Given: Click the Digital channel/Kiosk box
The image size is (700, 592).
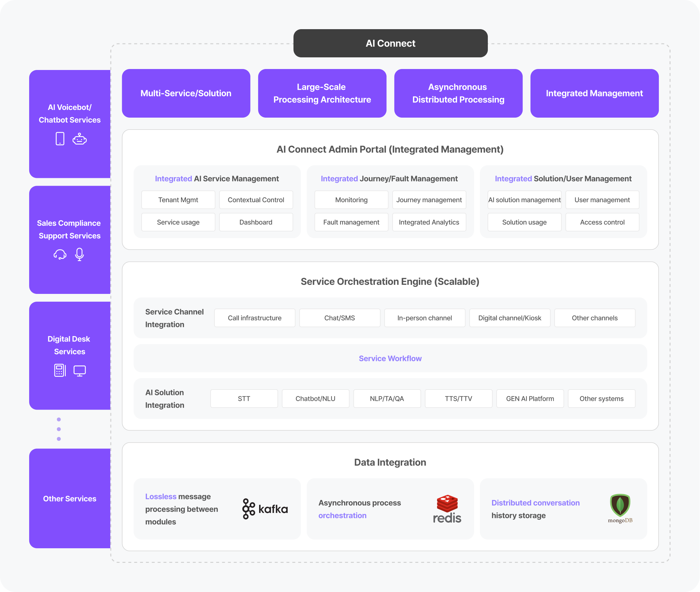Looking at the screenshot, I should point(509,318).
